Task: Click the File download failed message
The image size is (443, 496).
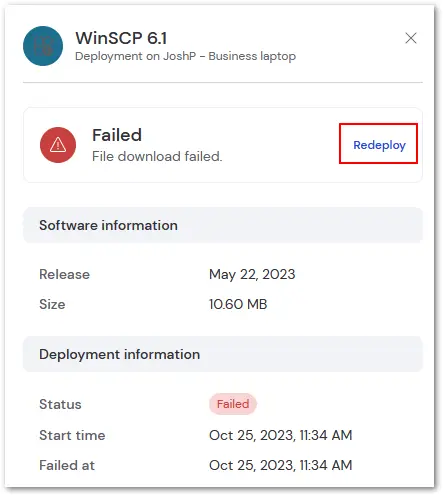Action: tap(157, 156)
